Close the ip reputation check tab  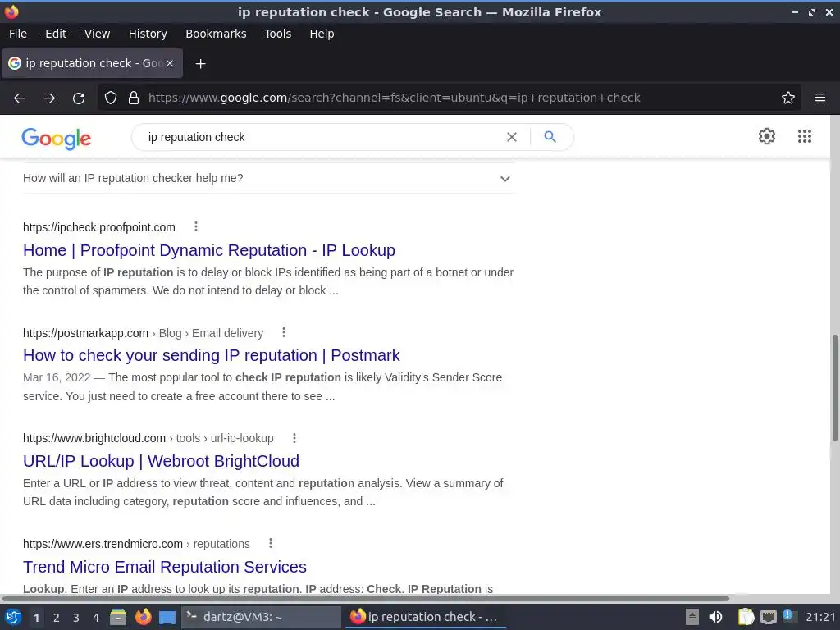[170, 63]
